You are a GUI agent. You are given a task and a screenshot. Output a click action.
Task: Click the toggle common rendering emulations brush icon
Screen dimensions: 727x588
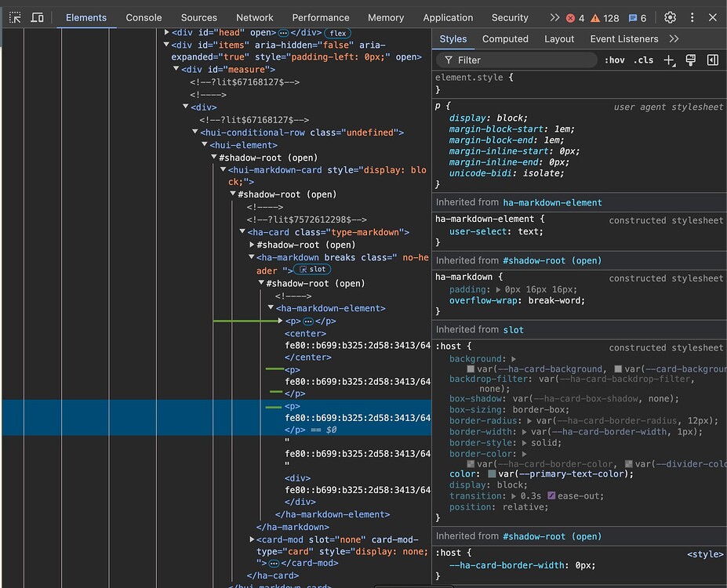690,60
